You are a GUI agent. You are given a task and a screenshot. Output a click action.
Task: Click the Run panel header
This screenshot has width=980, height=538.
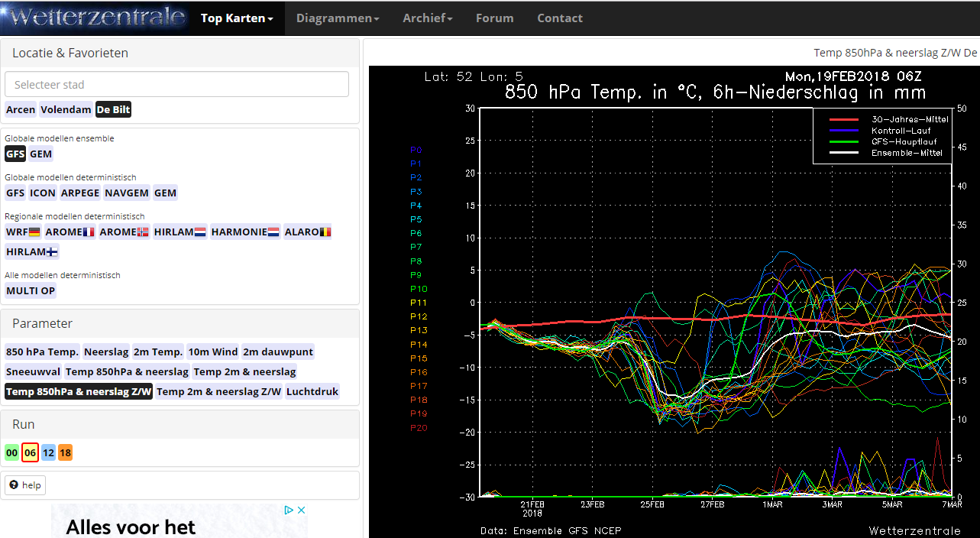[180, 424]
